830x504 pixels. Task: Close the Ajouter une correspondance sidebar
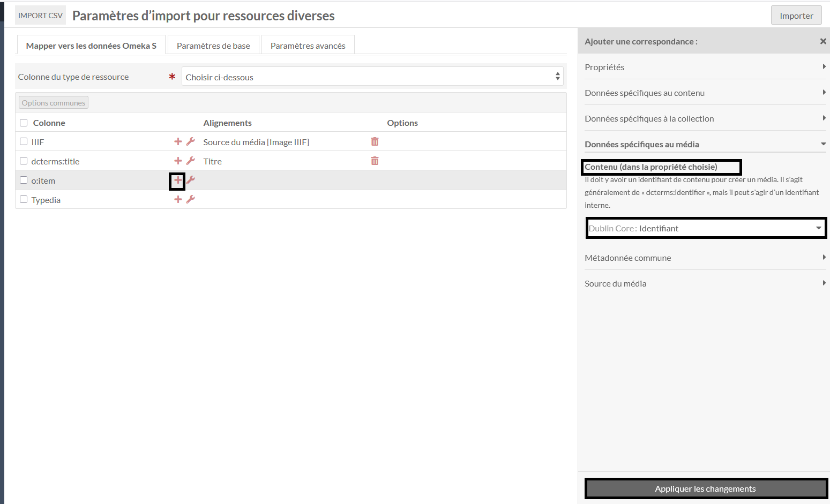point(822,41)
